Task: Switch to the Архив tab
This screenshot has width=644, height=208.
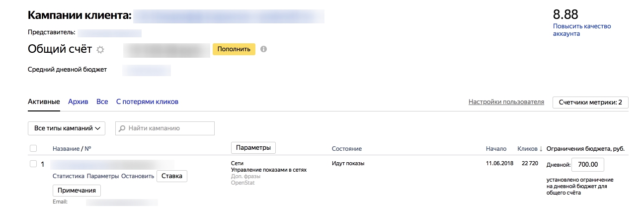Action: pos(78,102)
